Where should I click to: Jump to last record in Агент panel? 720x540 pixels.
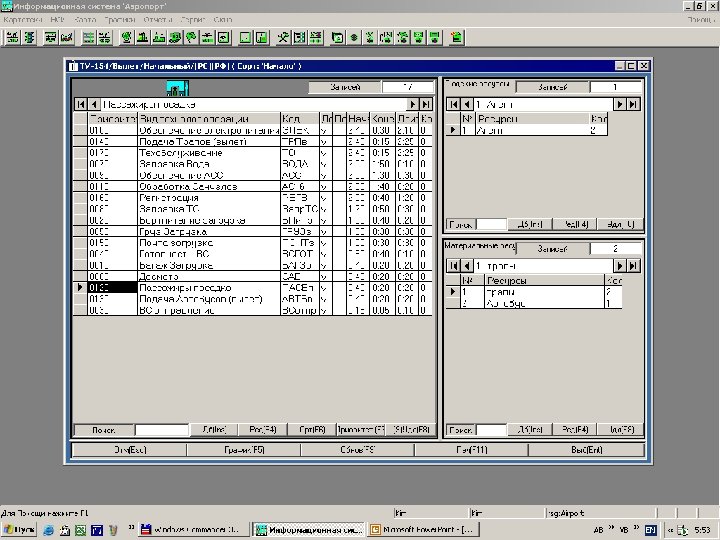[x=633, y=104]
